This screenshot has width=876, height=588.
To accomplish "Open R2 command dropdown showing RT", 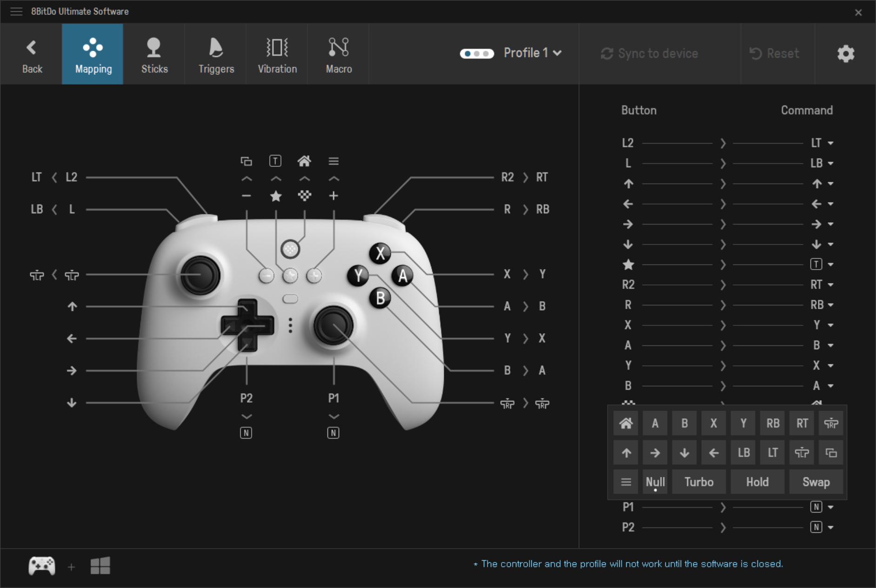I will pos(822,284).
